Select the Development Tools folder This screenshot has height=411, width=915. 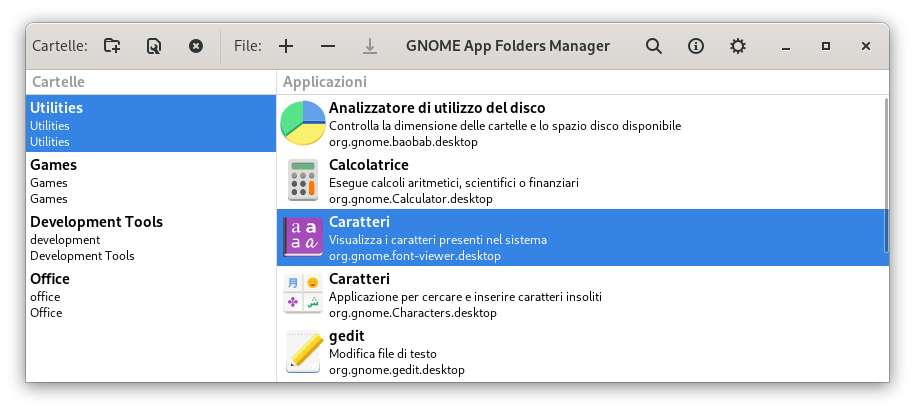click(x=151, y=238)
